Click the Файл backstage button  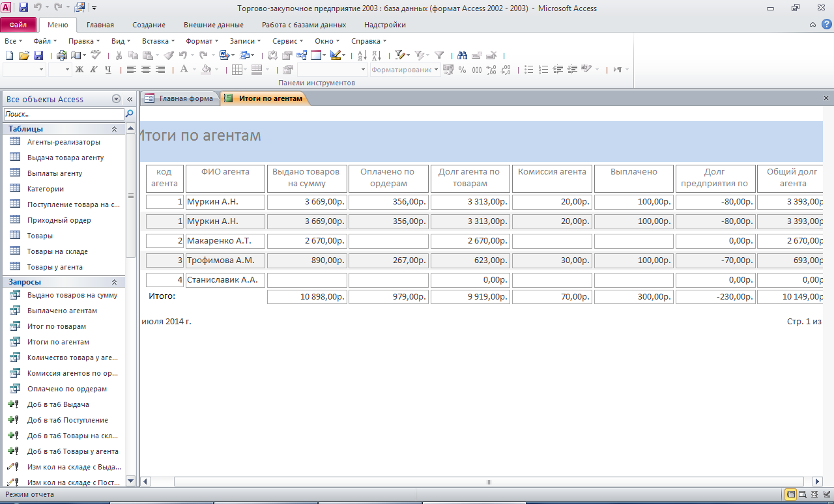18,25
